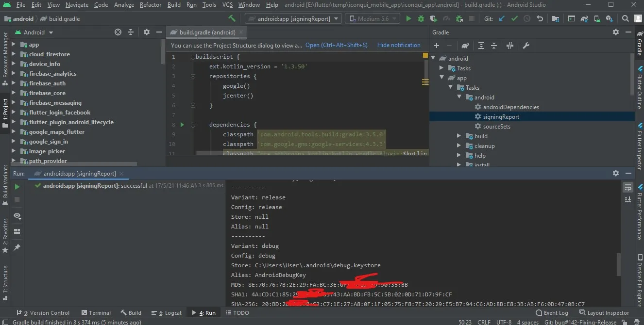Open the SDK Manager icon
Image resolution: width=644 pixels, height=325 pixels.
tap(610, 18)
